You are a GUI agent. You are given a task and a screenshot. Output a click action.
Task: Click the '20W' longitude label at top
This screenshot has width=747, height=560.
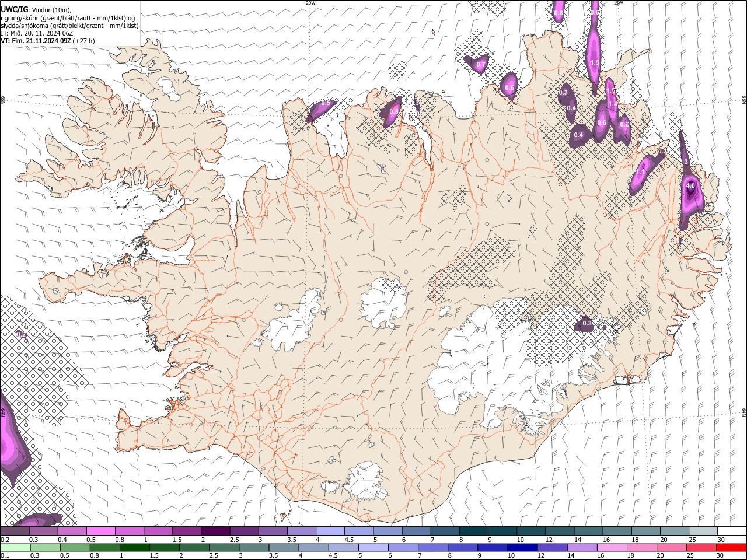(310, 3)
